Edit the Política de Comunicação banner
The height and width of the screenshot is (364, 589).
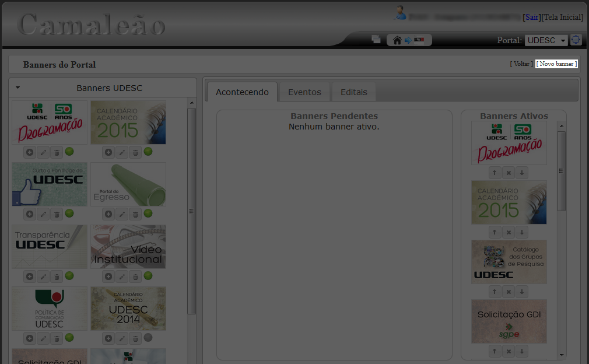coord(43,338)
